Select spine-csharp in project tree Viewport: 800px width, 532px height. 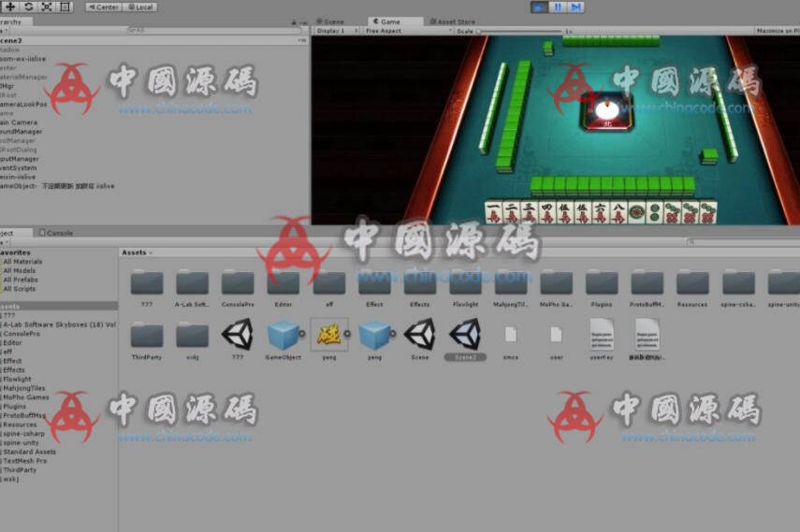coord(23,434)
